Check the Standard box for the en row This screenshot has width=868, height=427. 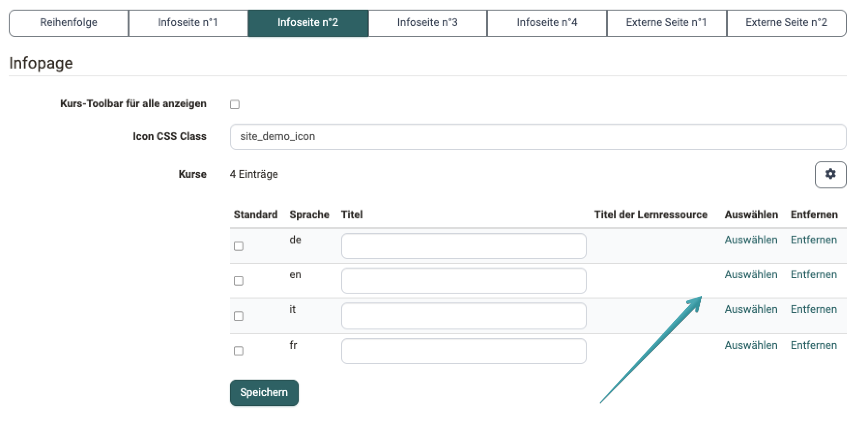[239, 281]
